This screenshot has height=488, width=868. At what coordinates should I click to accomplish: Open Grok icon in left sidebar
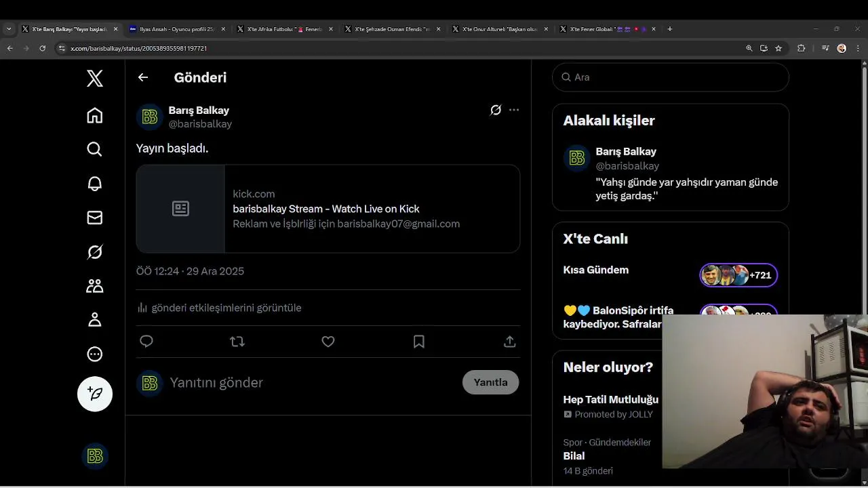pyautogui.click(x=95, y=252)
